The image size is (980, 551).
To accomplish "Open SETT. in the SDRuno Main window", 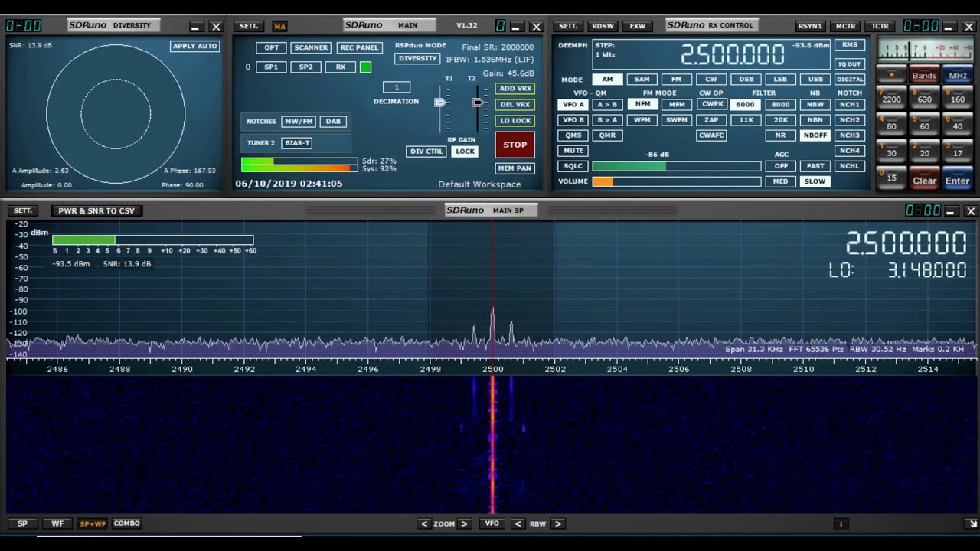I will (x=249, y=26).
